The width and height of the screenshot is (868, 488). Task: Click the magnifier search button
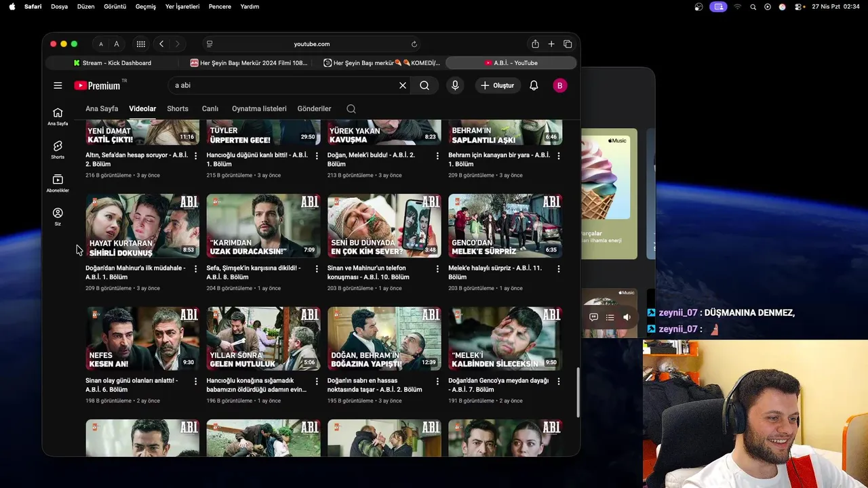425,85
